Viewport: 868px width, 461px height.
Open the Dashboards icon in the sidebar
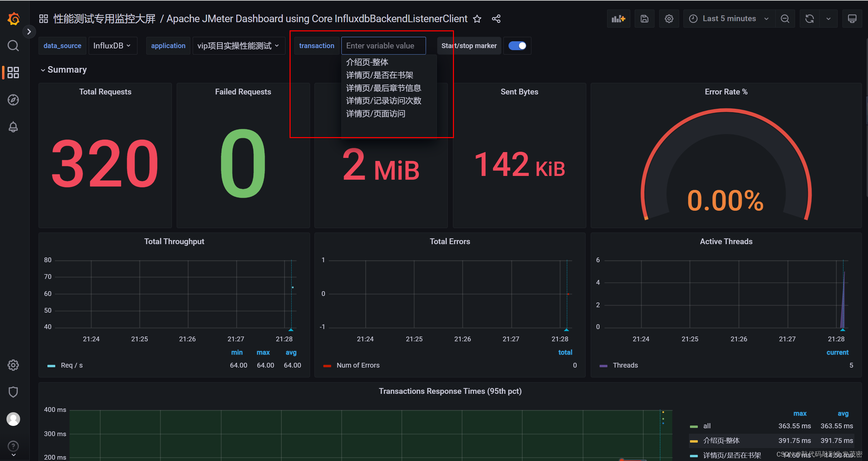pos(13,72)
